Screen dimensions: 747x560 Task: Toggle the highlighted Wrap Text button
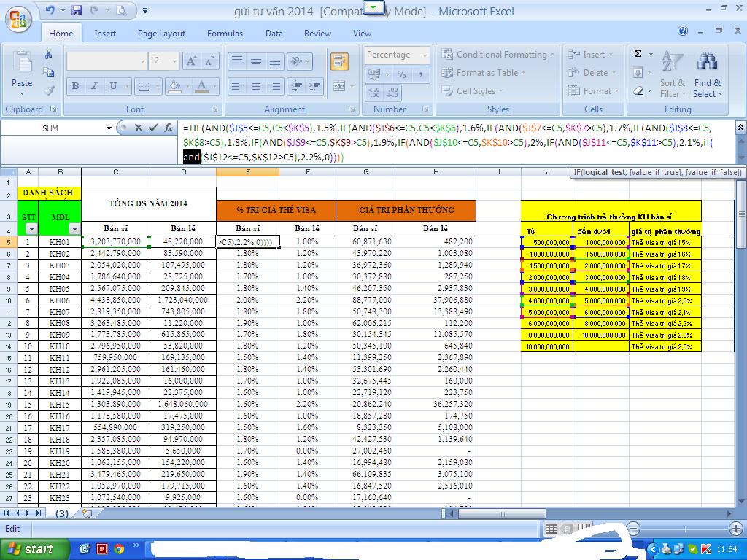click(339, 61)
